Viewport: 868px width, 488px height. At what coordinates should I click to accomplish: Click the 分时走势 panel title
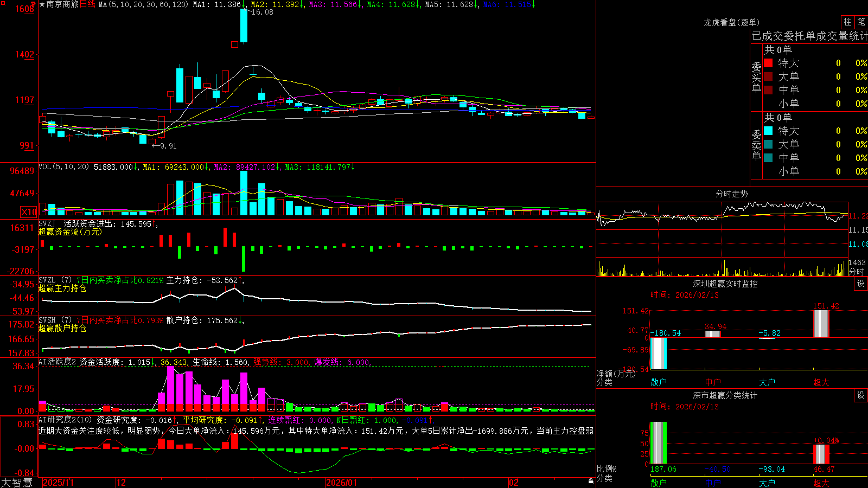pos(732,194)
